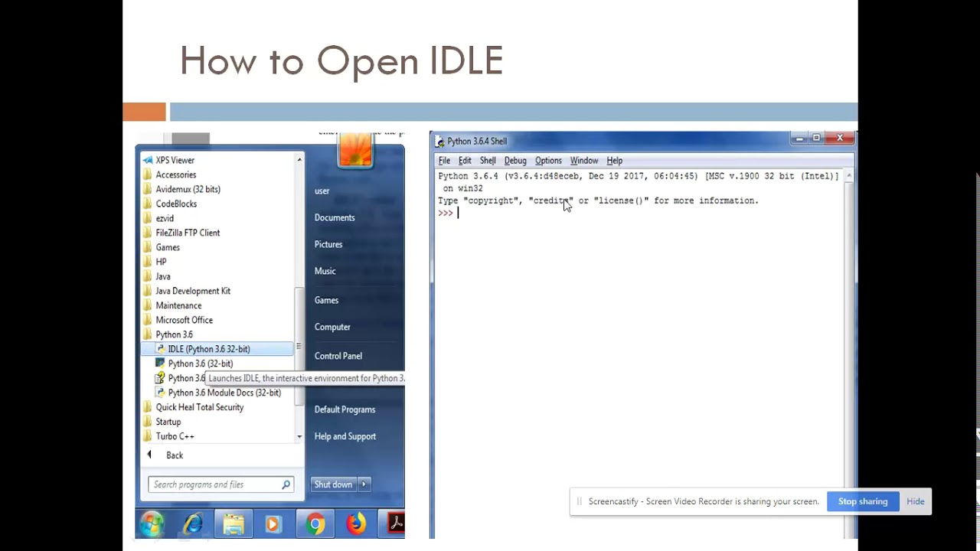Open the Window menu in IDLE
980x551 pixels.
tap(584, 161)
